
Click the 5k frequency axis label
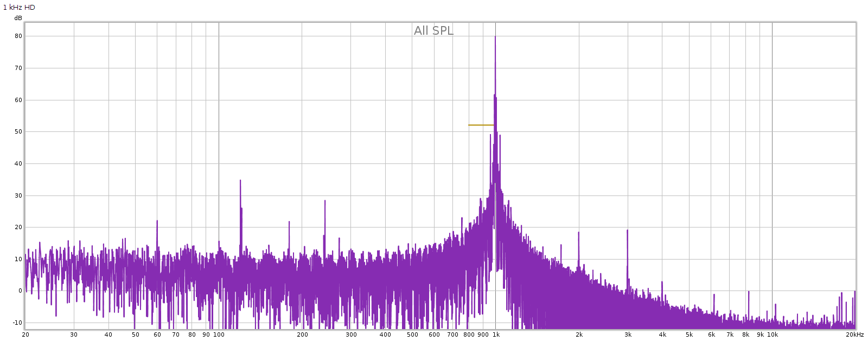[689, 334]
